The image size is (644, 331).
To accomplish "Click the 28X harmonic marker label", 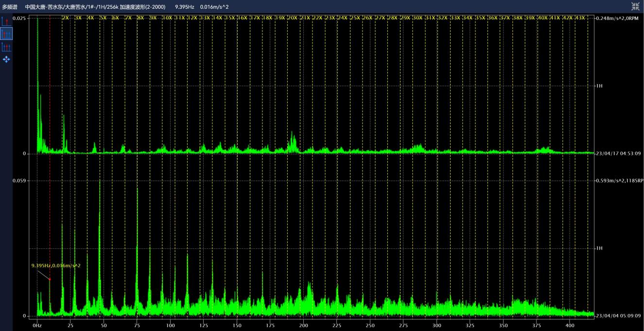I will click(392, 18).
